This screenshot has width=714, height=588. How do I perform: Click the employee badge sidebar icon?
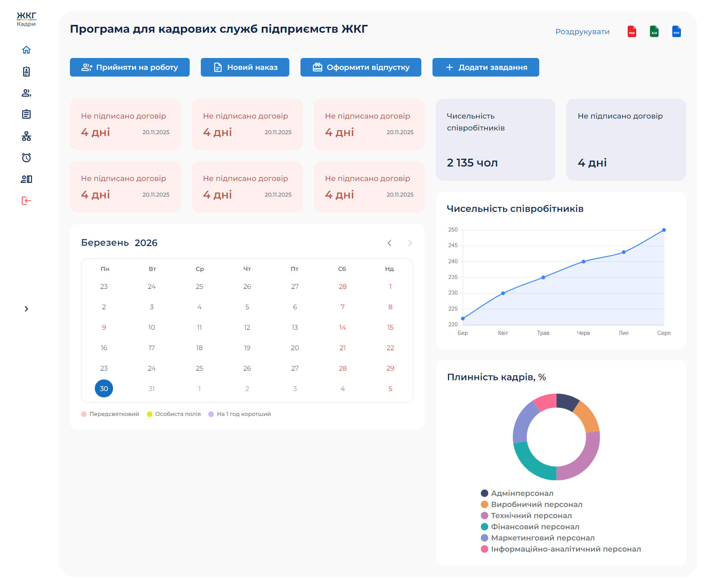pos(26,71)
